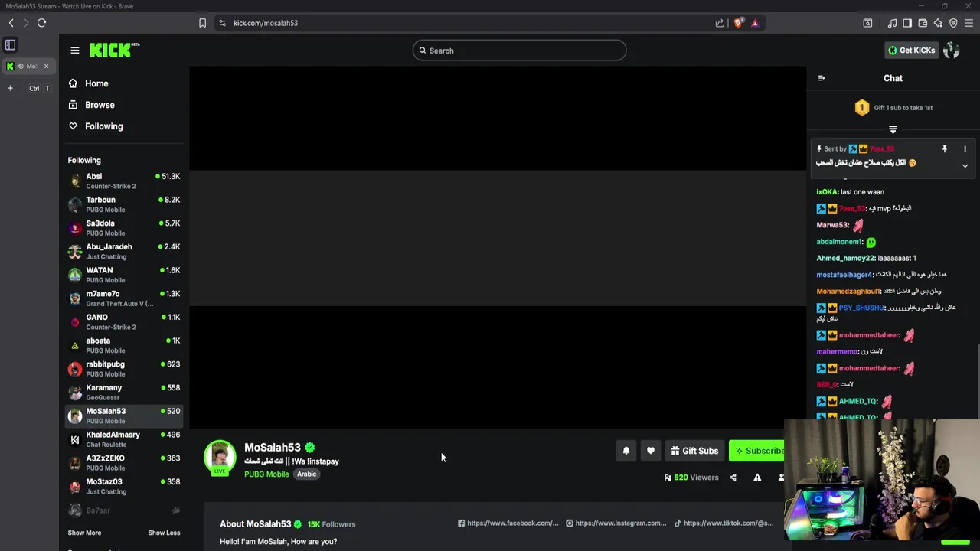Screen dimensions: 980x551
Task: Open a new tab plus button
Action: click(x=10, y=88)
